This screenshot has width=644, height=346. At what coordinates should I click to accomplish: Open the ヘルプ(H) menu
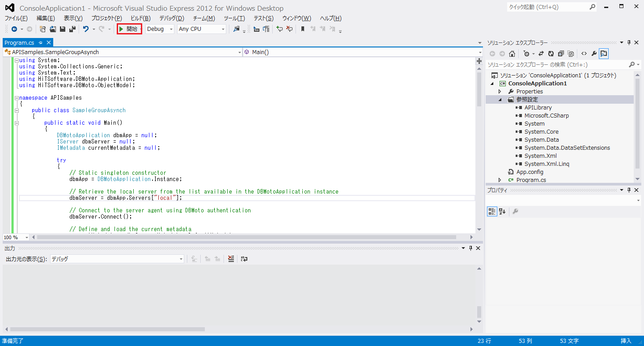(330, 18)
